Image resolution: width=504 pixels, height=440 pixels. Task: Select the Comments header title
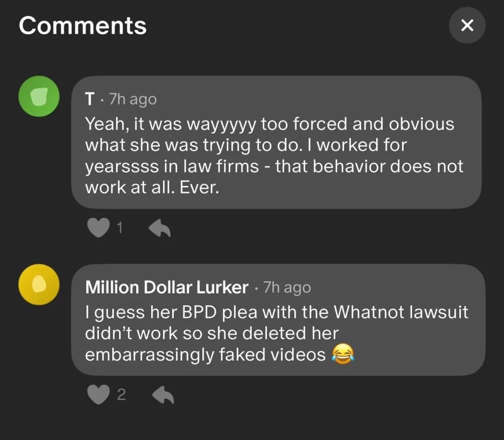[83, 25]
